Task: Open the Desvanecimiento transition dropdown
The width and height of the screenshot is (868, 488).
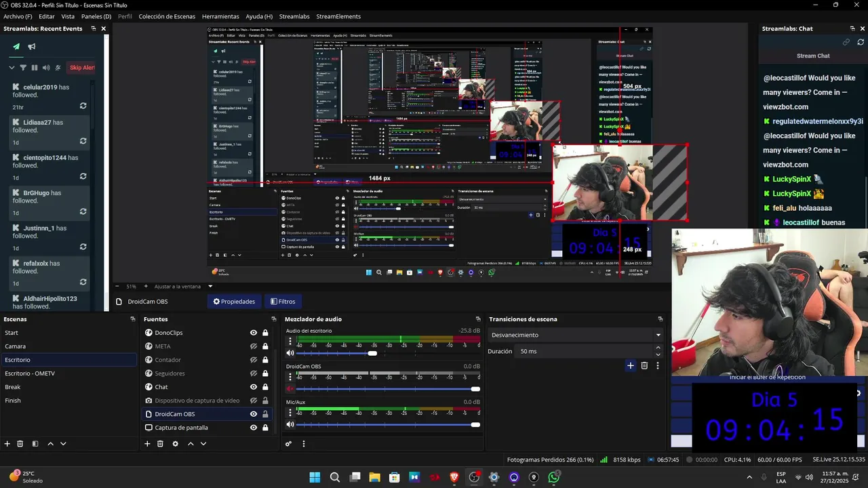Action: 576,335
